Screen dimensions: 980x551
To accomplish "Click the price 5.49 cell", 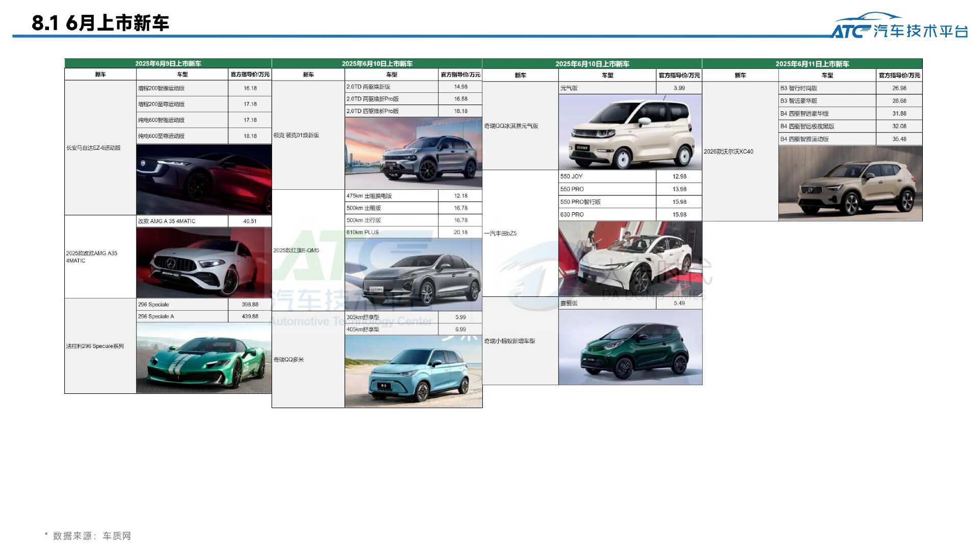I will (x=679, y=303).
